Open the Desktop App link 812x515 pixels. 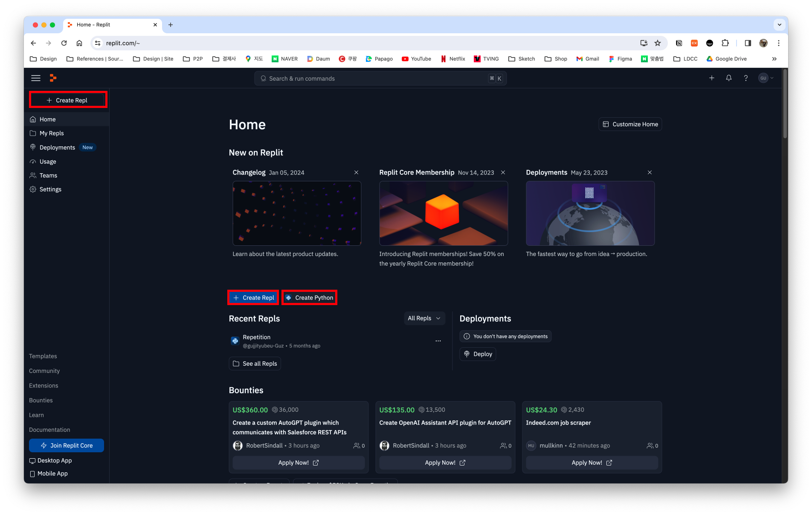[x=50, y=461]
